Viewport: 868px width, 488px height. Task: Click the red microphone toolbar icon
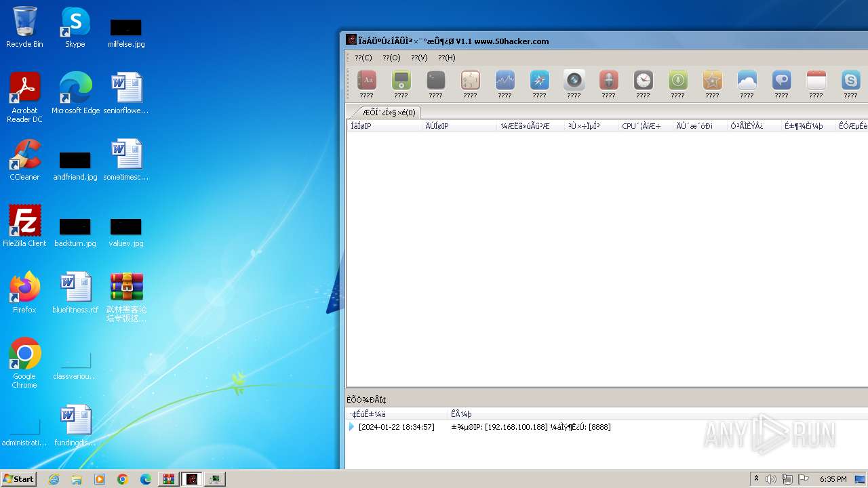pyautogui.click(x=609, y=81)
